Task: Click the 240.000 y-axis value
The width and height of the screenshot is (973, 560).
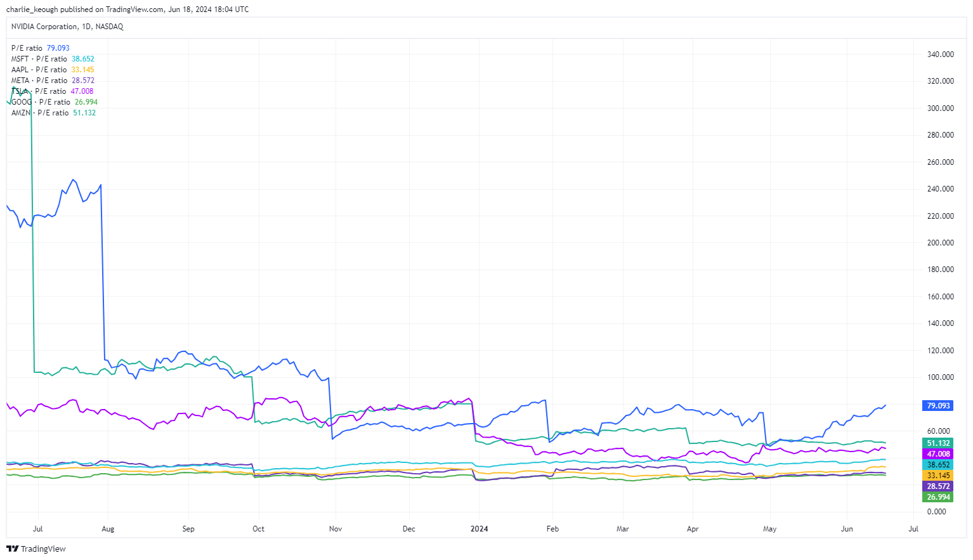Action: (x=940, y=189)
